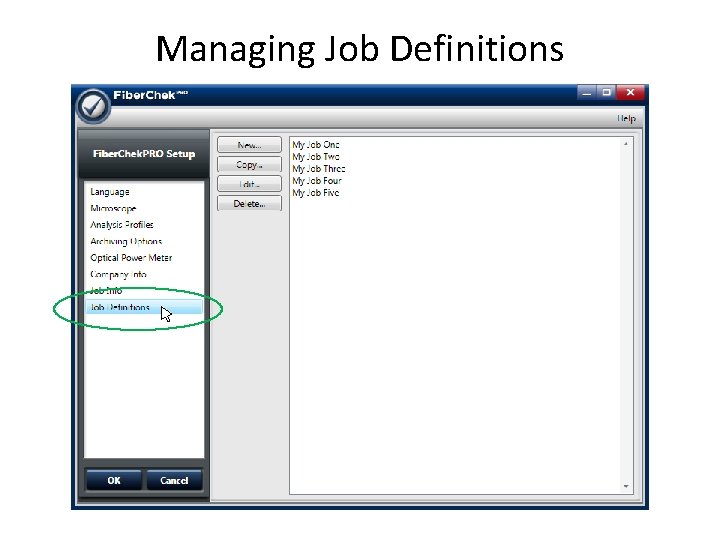Click the job list scroll-up arrow

coord(626,144)
